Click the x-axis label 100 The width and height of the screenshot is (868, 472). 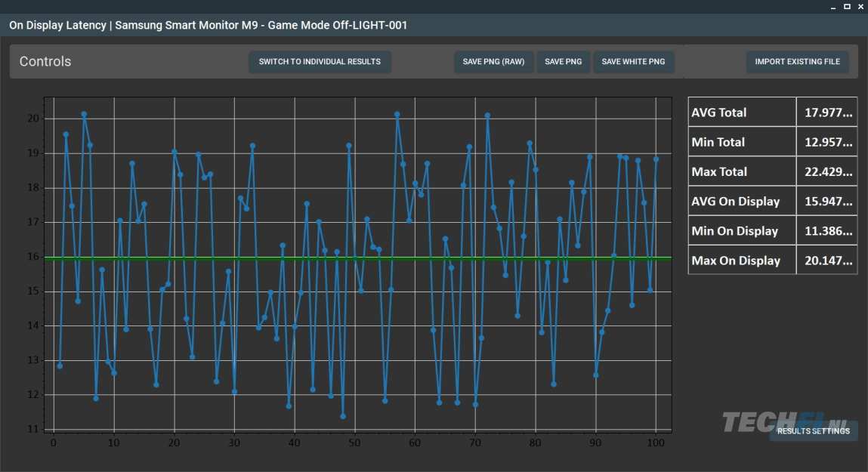[656, 443]
